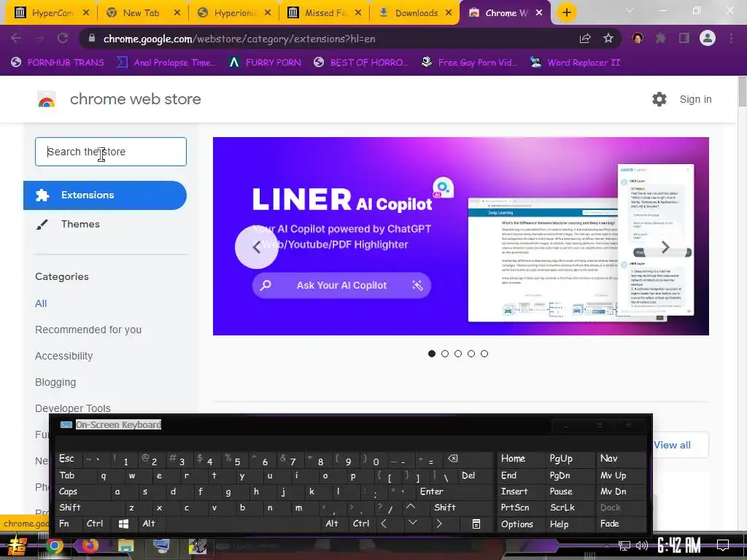747x560 pixels.
Task: Choose the Blogging category
Action: coord(55,382)
